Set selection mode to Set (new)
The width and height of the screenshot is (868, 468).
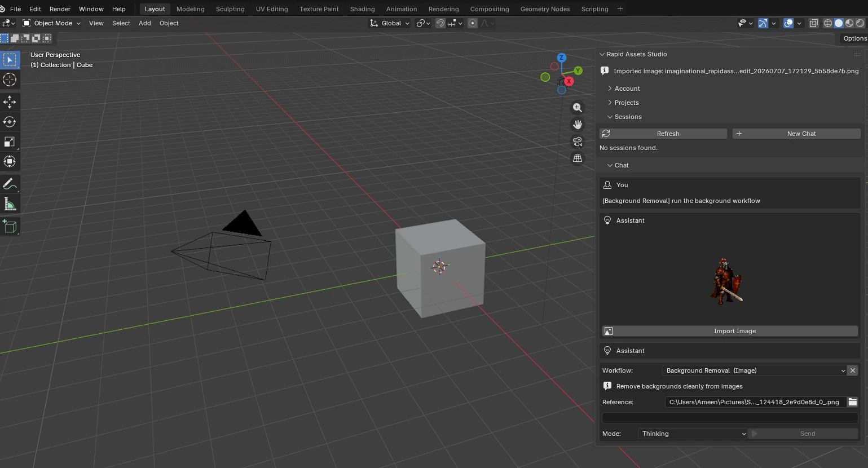coord(5,38)
